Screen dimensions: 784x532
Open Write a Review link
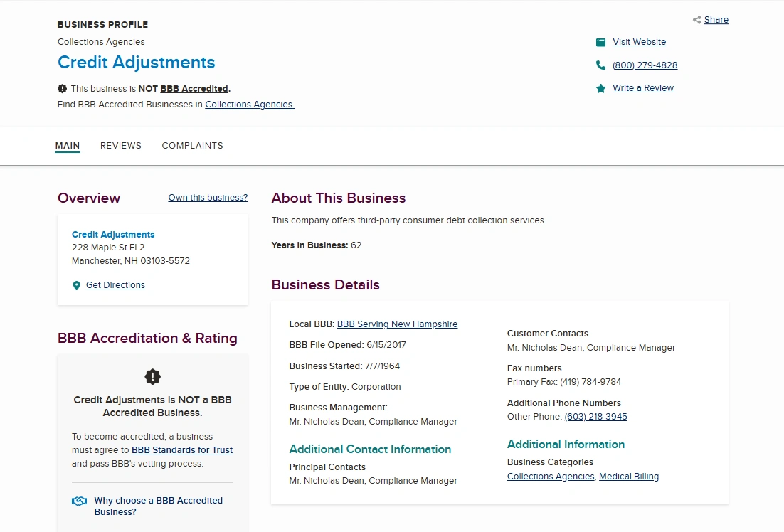click(643, 88)
